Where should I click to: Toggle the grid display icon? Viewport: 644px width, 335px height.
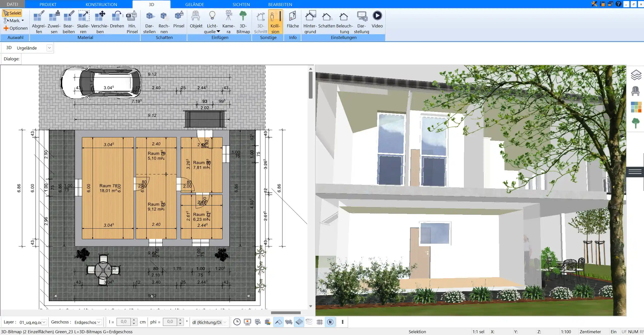pyautogui.click(x=320, y=322)
